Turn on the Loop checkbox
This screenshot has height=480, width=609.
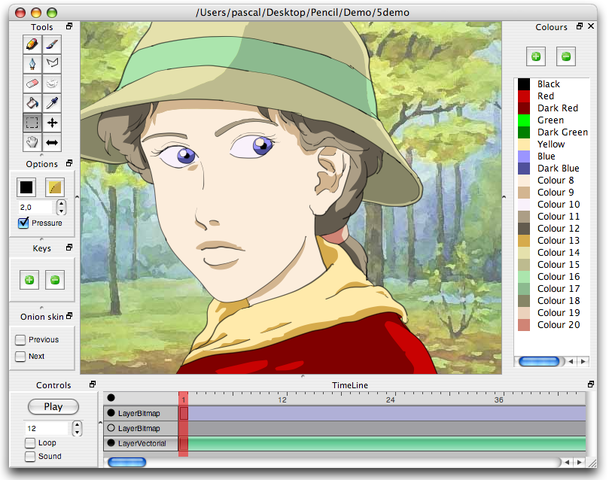[x=30, y=443]
